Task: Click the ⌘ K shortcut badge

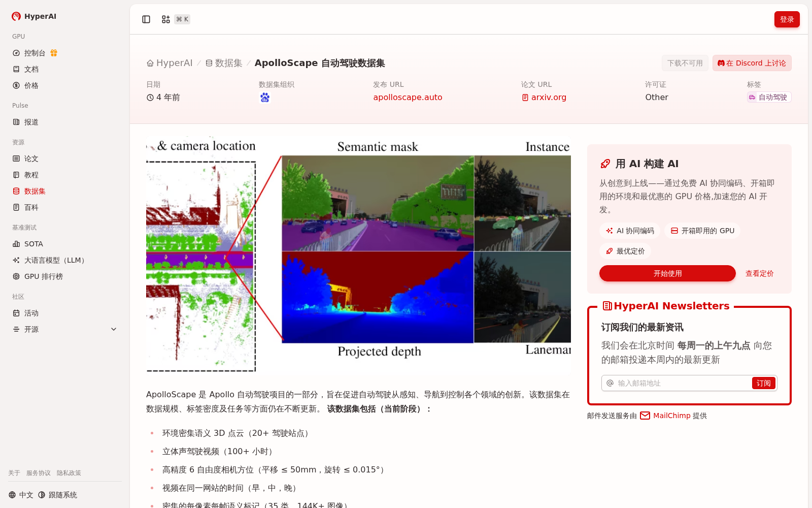Action: pyautogui.click(x=182, y=19)
